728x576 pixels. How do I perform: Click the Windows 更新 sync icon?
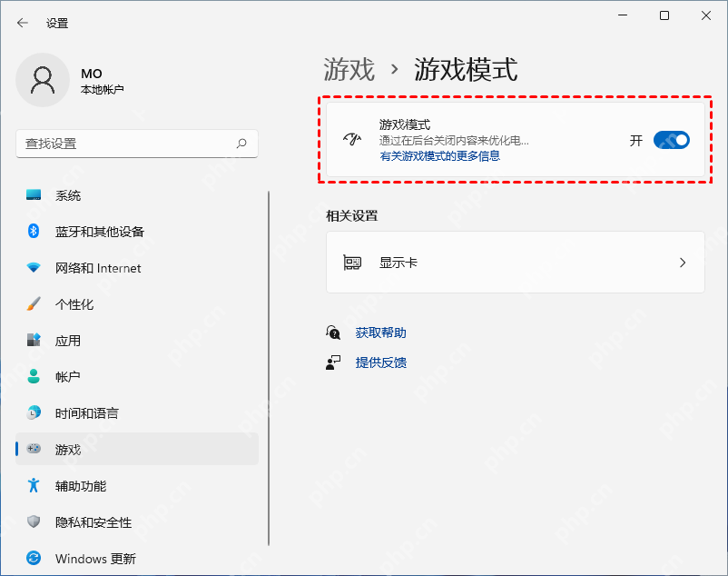(34, 558)
